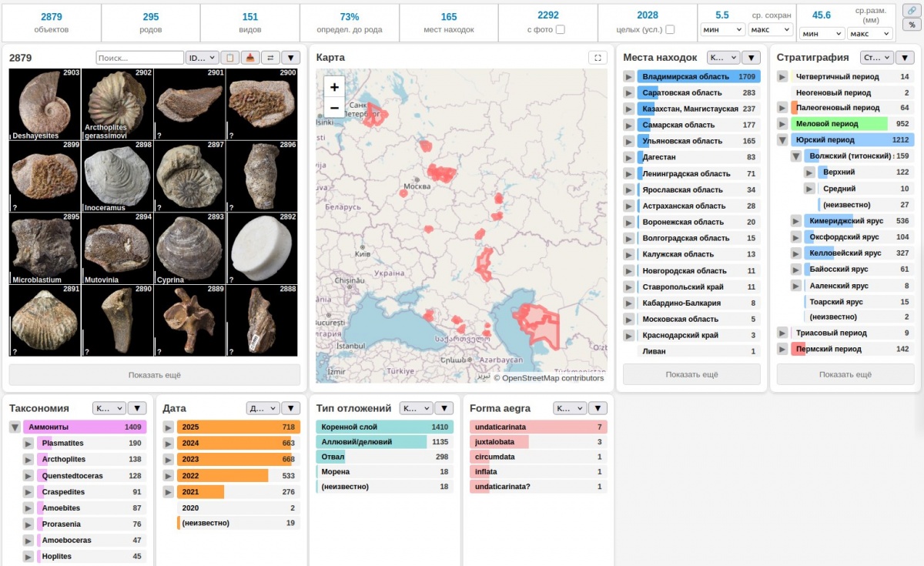Click 'Показать ещё' under the gallery
The image size is (924, 566).
[154, 375]
